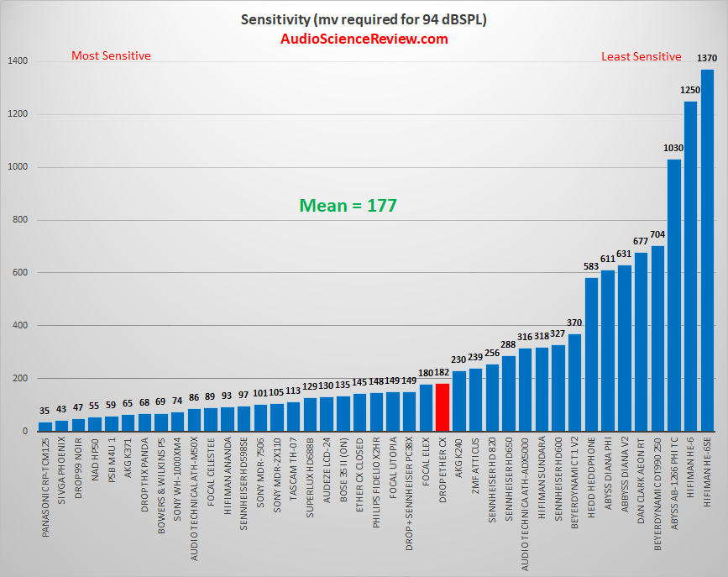The height and width of the screenshot is (577, 728).
Task: Select the HEDD HEDDPHONE bar
Action: tap(591, 354)
